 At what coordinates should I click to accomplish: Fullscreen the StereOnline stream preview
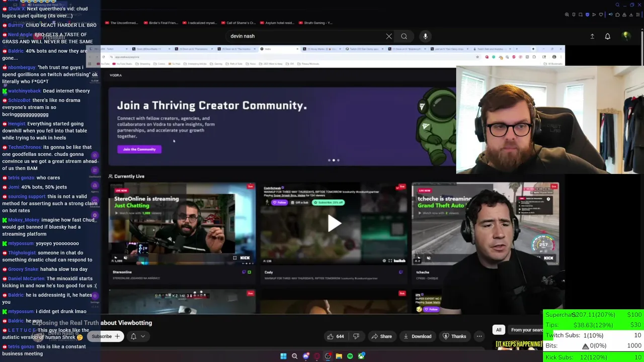tap(234, 258)
